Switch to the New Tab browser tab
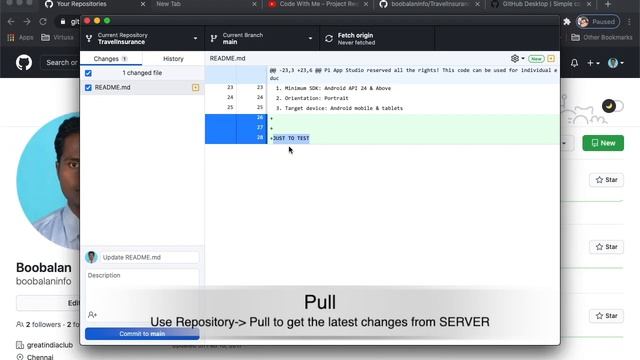640x360 pixels. pyautogui.click(x=168, y=4)
